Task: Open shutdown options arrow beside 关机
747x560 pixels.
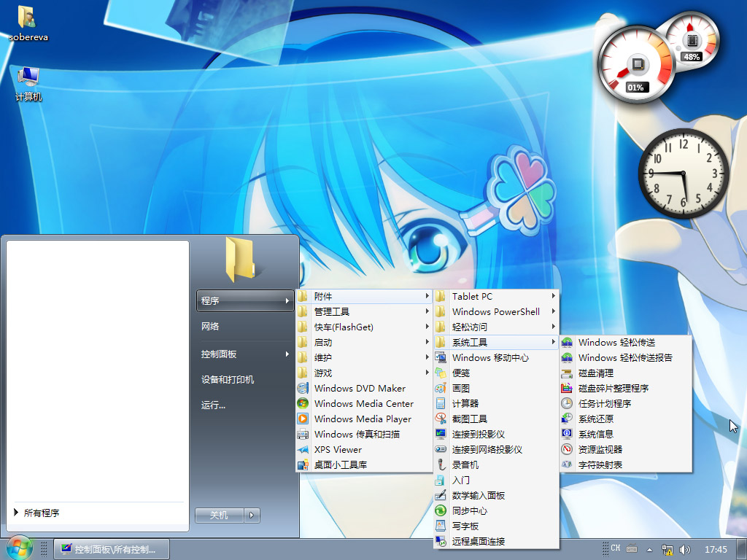Action: (x=252, y=515)
